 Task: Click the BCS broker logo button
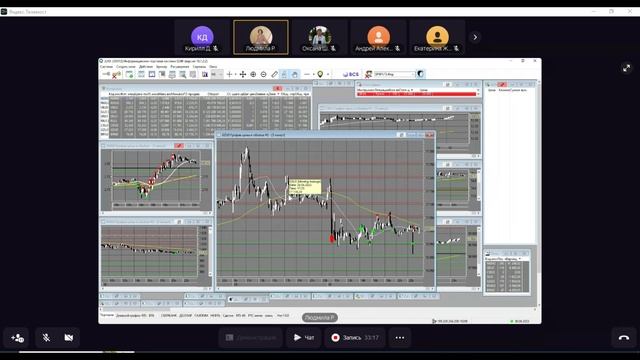[351, 74]
